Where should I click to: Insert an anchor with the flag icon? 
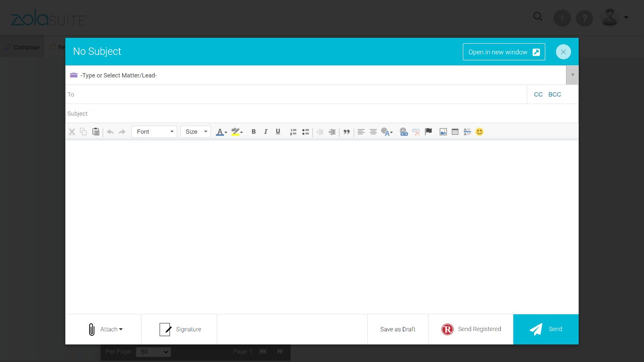pos(429,132)
